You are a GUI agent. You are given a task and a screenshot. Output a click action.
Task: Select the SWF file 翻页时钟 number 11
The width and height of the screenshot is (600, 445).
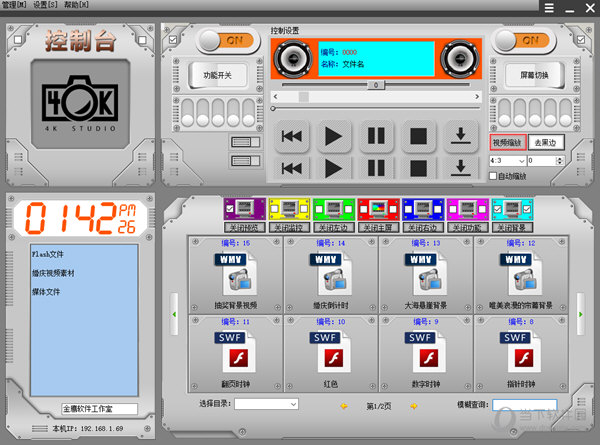[235, 353]
